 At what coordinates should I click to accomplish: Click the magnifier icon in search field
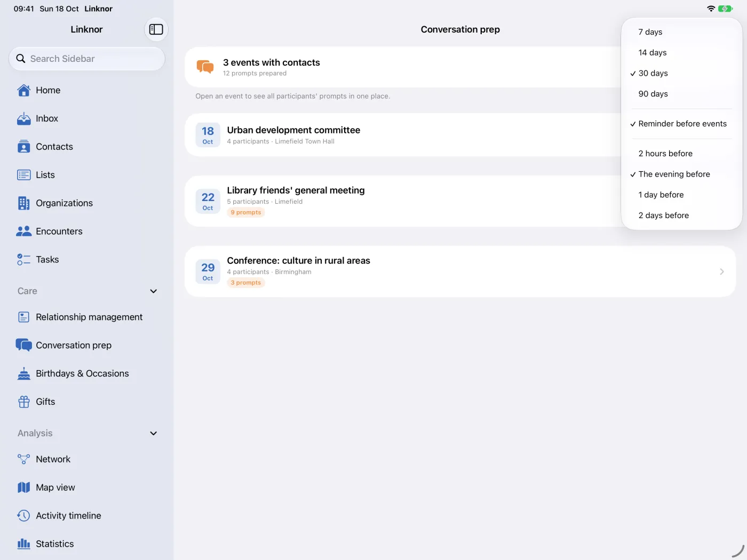click(21, 59)
